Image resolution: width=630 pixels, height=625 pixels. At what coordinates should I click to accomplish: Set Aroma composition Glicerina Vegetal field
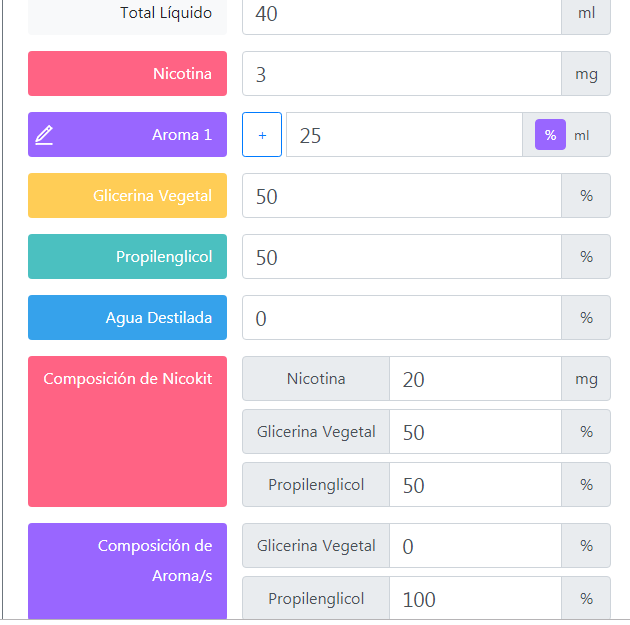pos(474,546)
